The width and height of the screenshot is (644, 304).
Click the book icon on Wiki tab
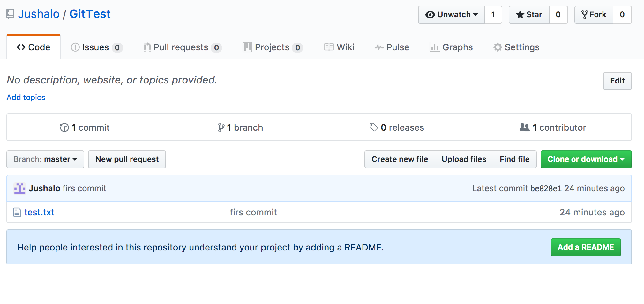click(x=329, y=47)
